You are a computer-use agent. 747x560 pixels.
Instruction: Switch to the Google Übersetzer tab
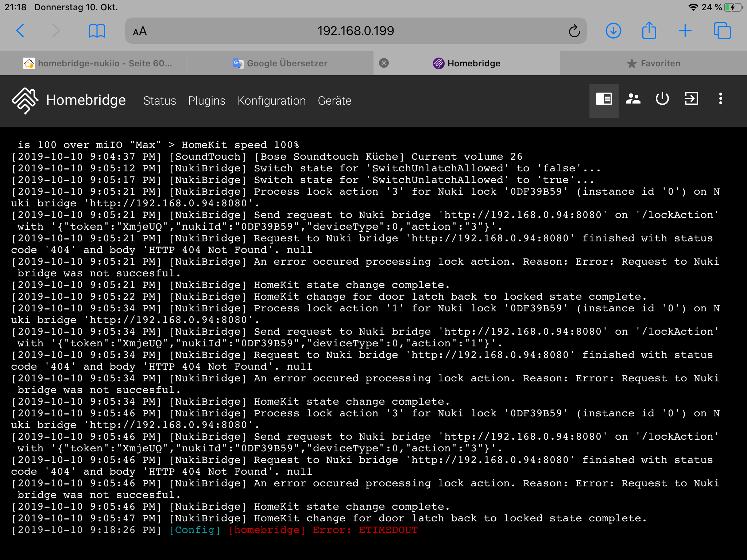click(280, 63)
